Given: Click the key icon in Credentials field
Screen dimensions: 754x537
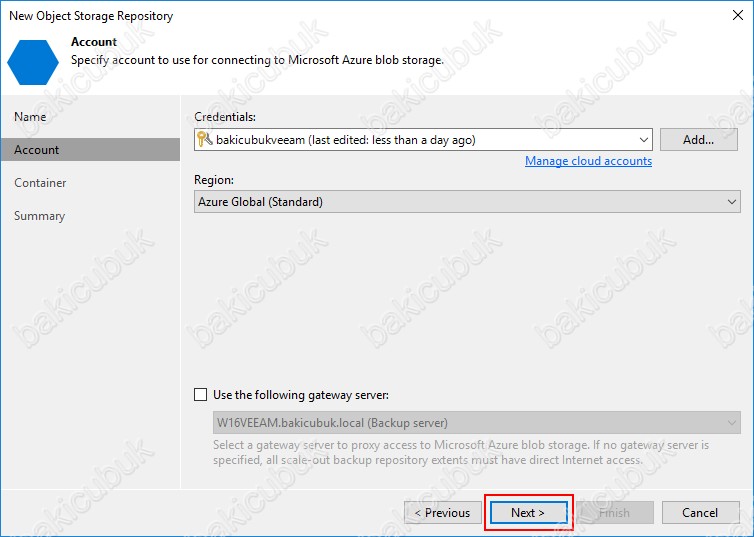Looking at the screenshot, I should [204, 139].
